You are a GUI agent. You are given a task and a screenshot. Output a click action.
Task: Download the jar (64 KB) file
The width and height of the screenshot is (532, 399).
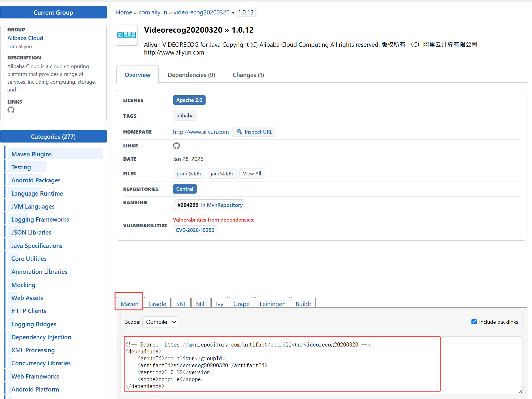pos(222,174)
